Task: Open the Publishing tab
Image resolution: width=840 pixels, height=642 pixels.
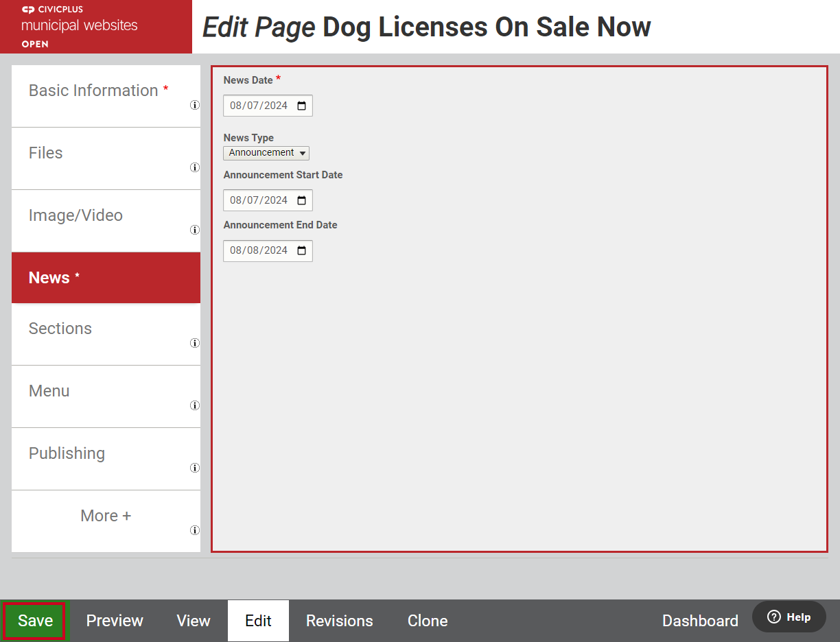Action: pos(106,459)
